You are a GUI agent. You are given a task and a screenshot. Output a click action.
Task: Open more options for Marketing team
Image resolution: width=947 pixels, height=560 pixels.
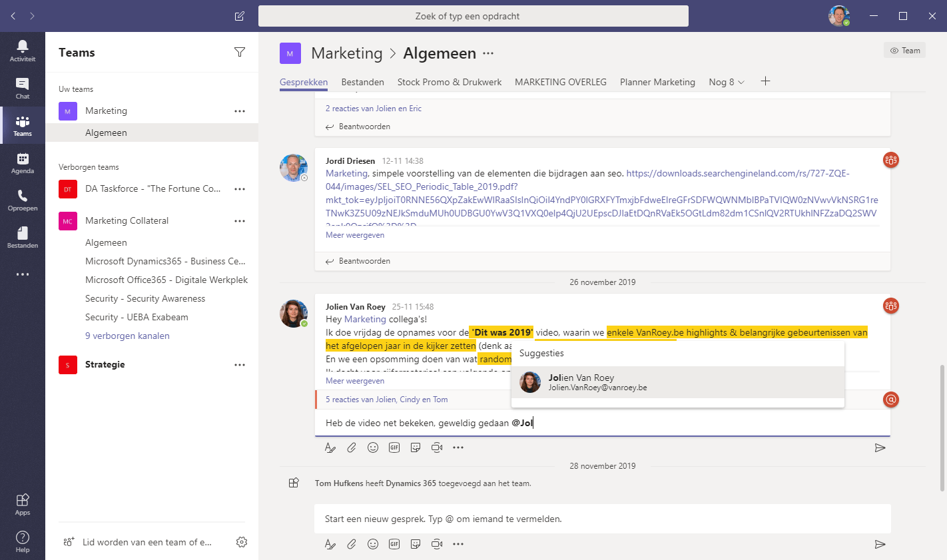click(240, 111)
